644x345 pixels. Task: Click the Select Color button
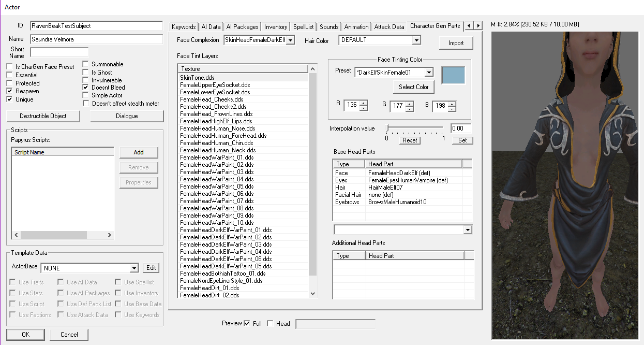pyautogui.click(x=414, y=87)
